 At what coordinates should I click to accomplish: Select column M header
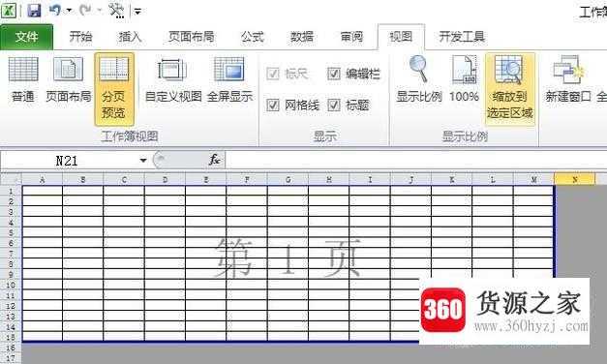(x=533, y=180)
